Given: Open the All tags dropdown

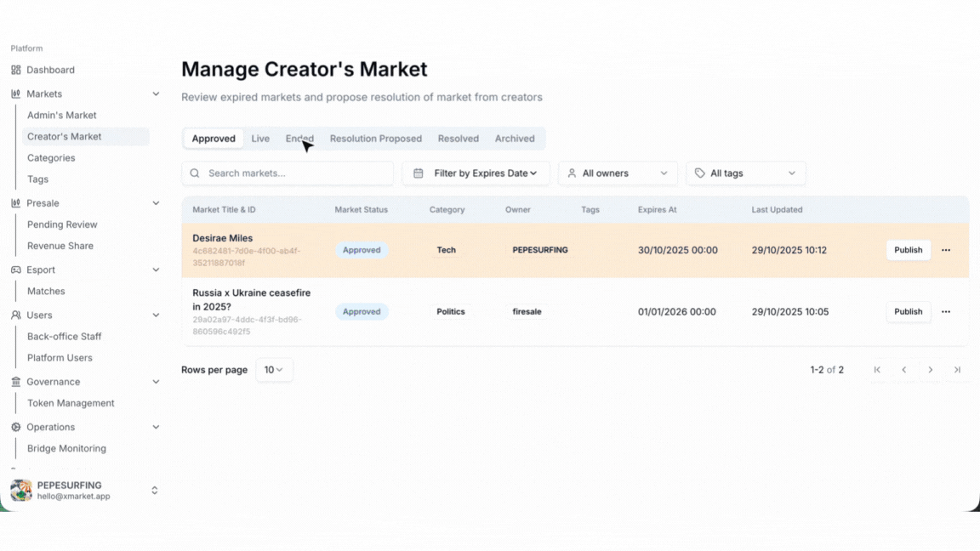Looking at the screenshot, I should [x=745, y=173].
